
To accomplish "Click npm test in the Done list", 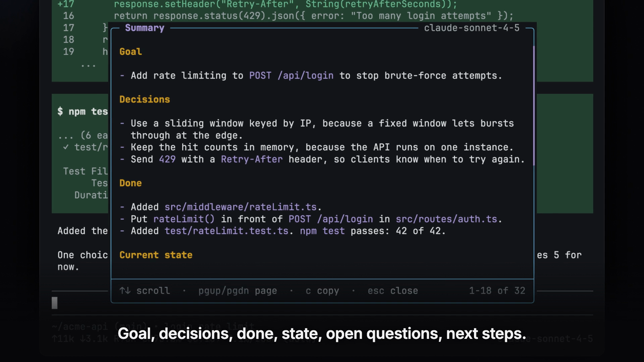I will point(322,231).
